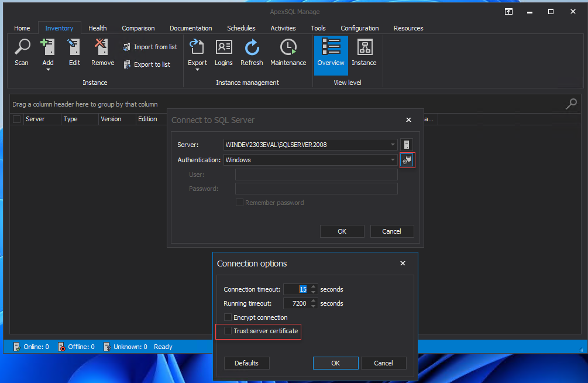The height and width of the screenshot is (383, 588).
Task: Select the Inventory tab
Action: point(59,28)
